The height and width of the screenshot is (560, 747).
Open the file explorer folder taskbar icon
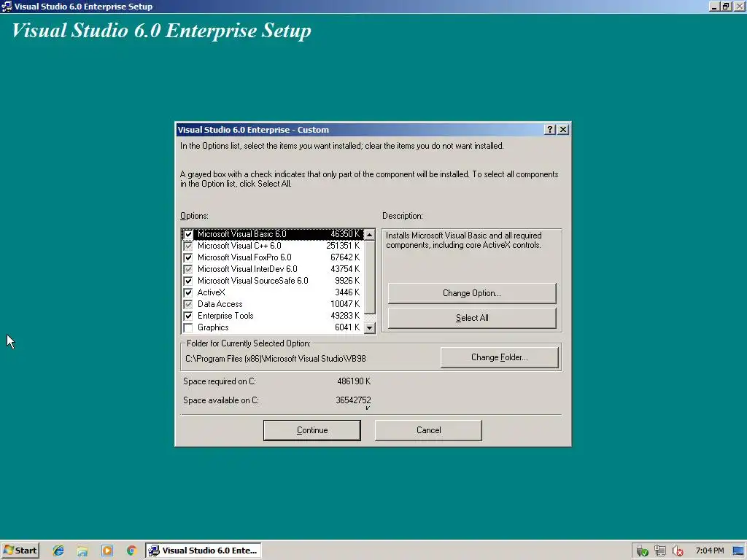[x=82, y=551]
